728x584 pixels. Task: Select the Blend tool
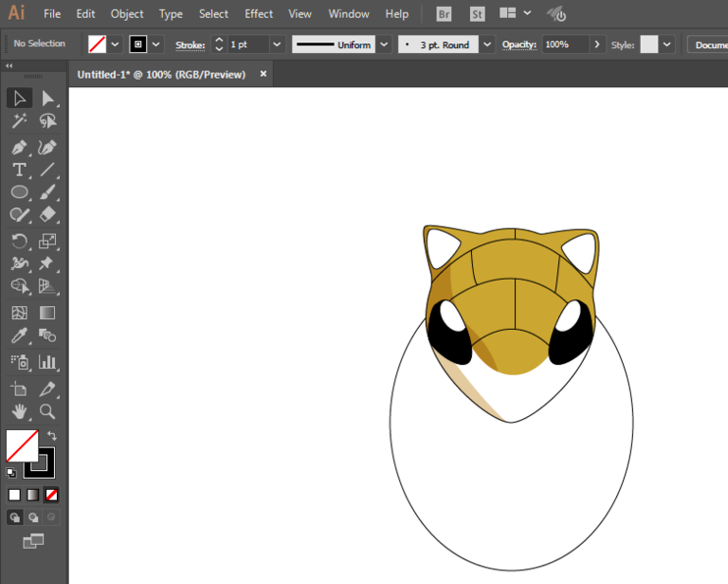point(47,335)
